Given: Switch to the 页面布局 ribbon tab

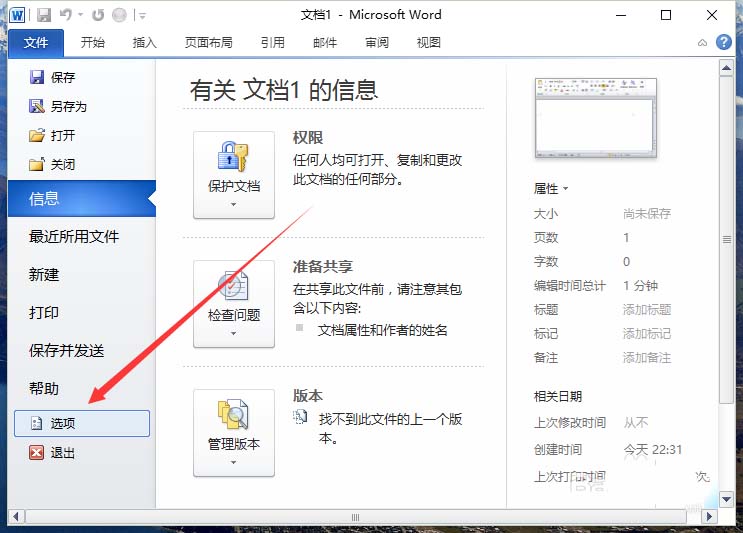Looking at the screenshot, I should tap(208, 43).
